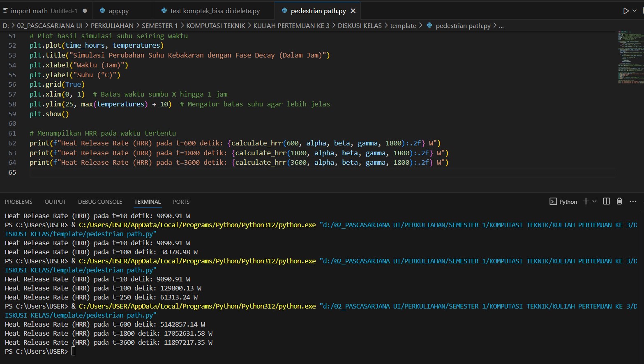The height and width of the screenshot is (364, 644).
Task: Switch to the DEBUG CONSOLE panel tab
Action: coord(100,202)
